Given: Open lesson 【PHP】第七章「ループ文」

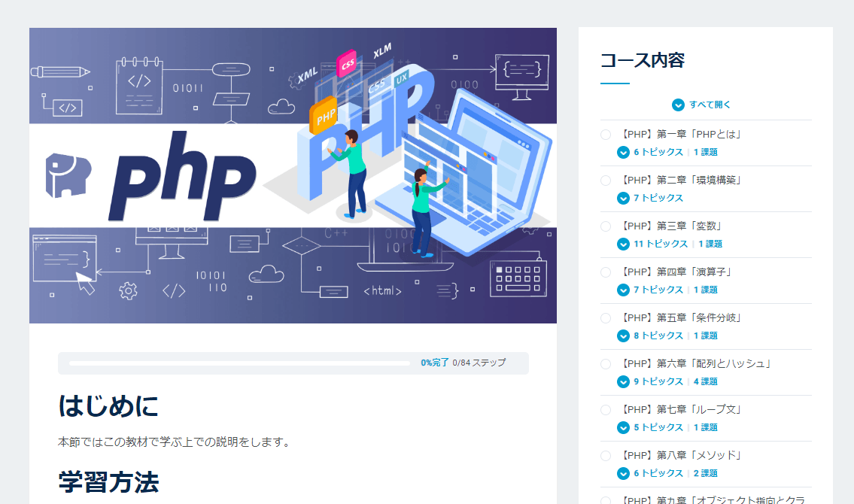Looking at the screenshot, I should click(x=681, y=409).
